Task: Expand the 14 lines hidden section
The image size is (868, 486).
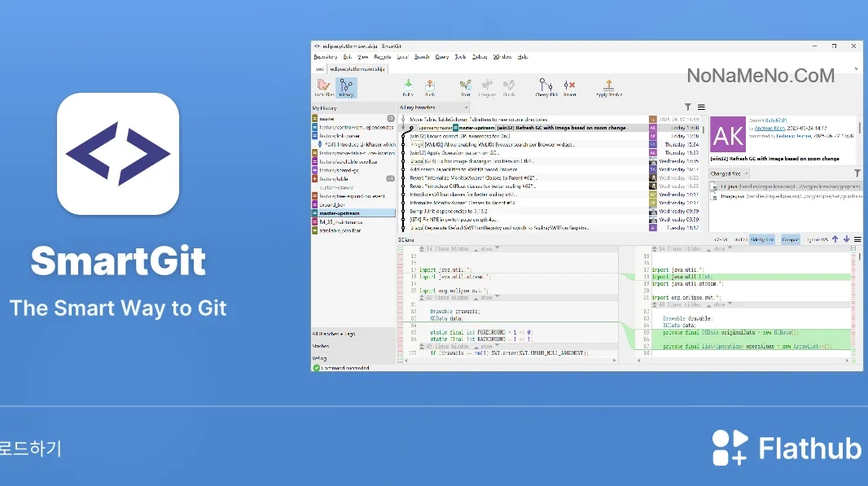Action: click(447, 249)
